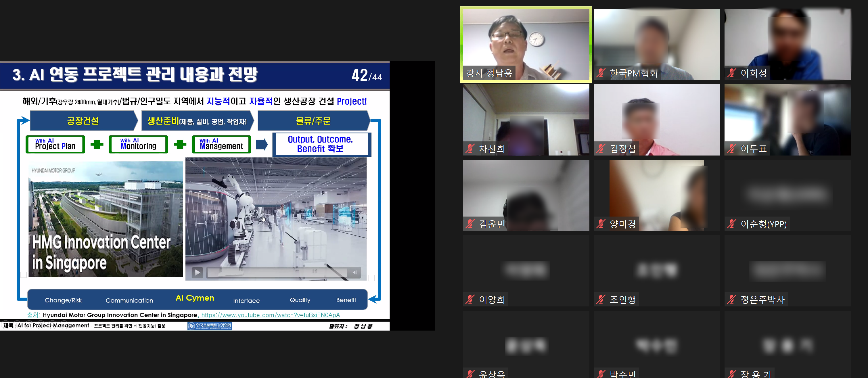
Task: Click muted mic icon beside 김정섭
Action: (x=600, y=149)
